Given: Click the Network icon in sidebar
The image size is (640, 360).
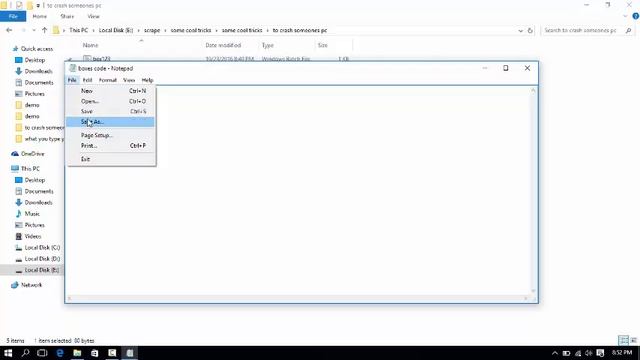Looking at the screenshot, I should click(15, 285).
